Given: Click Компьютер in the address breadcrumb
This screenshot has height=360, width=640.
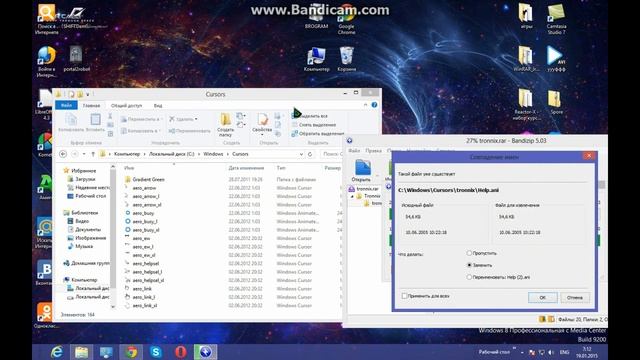Looking at the screenshot, I should click(127, 154).
